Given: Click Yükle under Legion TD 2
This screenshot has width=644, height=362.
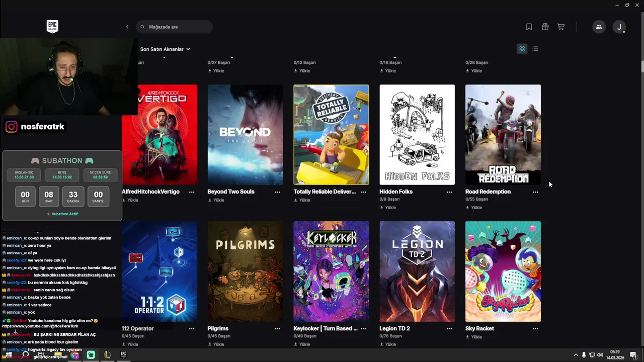Looking at the screenshot, I should 388,344.
